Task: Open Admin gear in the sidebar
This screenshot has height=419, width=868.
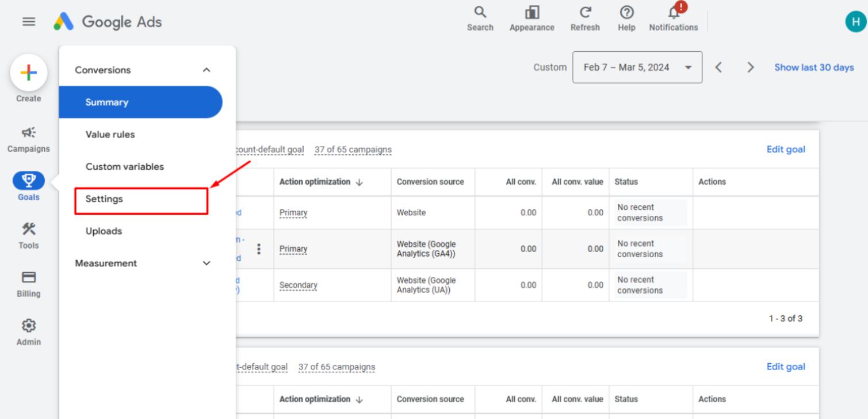Action: point(29,333)
